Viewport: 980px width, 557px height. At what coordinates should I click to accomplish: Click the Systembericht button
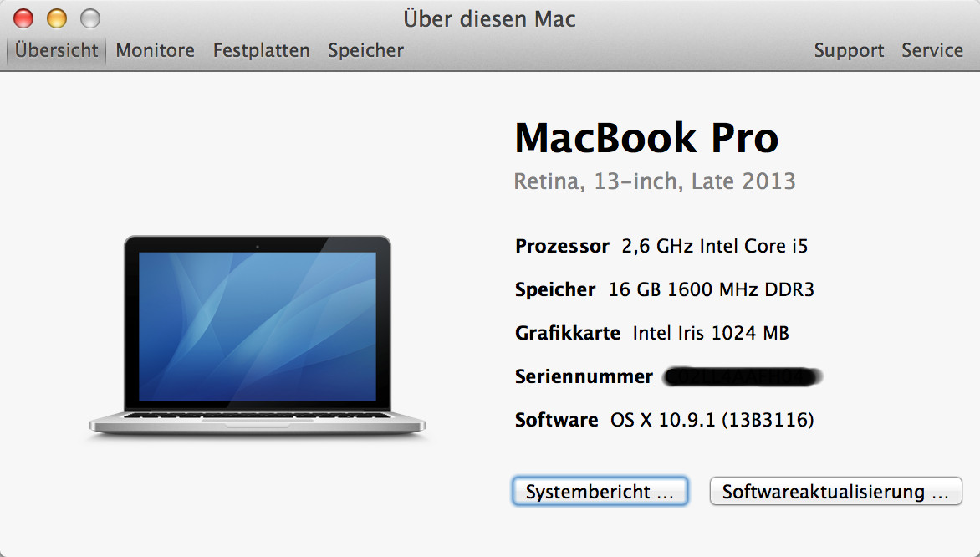click(600, 492)
